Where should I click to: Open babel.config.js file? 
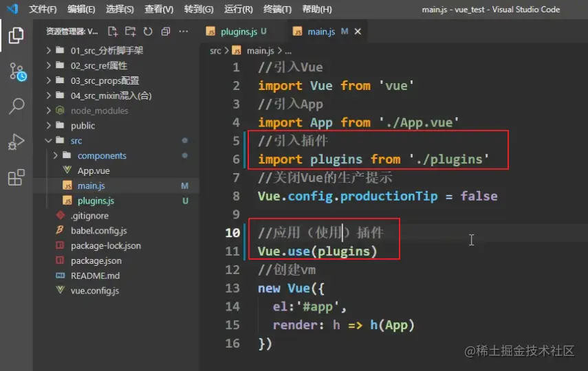[x=116, y=230]
